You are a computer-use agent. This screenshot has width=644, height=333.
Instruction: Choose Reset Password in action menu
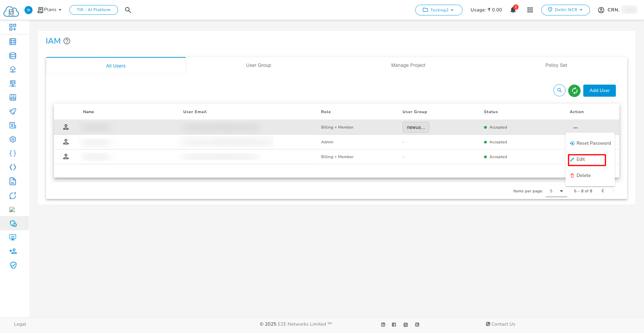coord(590,143)
